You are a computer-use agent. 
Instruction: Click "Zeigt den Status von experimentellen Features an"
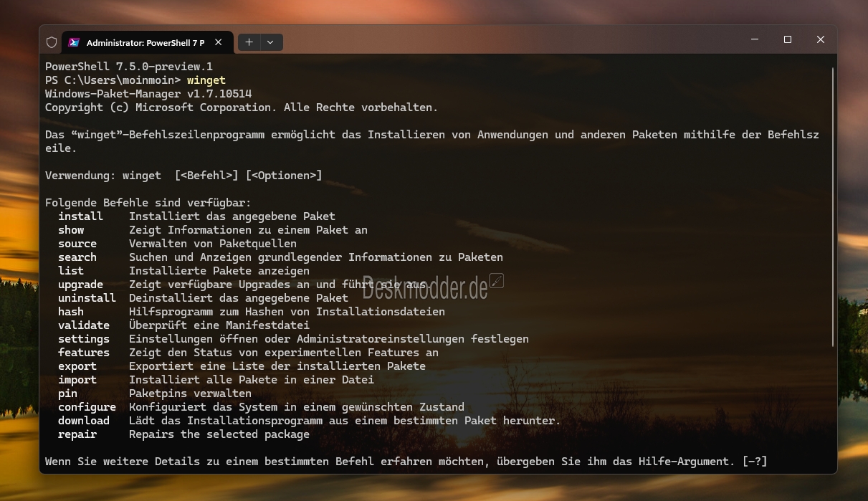tap(284, 353)
